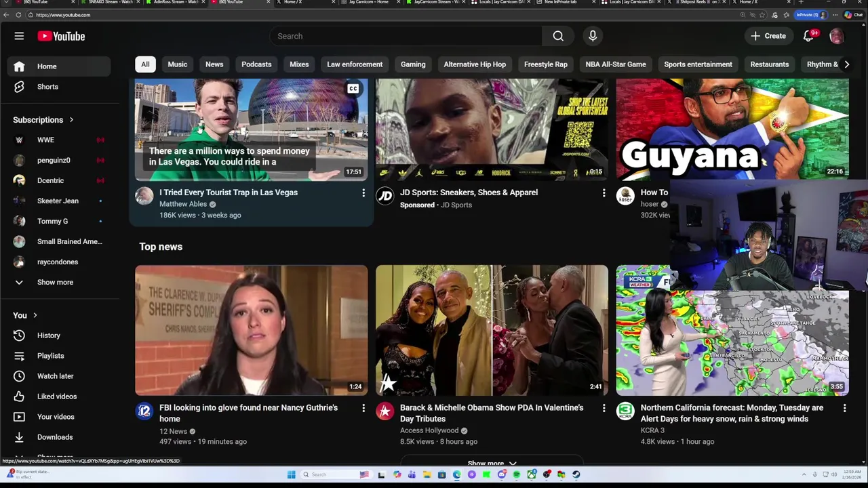Open Tommy G subscription channel
Screen dimensions: 868x488
pos(59,222)
